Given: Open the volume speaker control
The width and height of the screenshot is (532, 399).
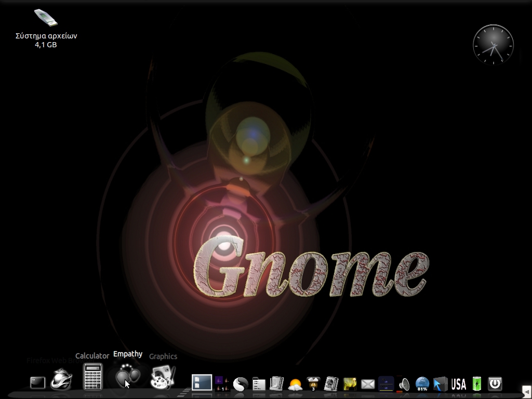Looking at the screenshot, I should (404, 384).
